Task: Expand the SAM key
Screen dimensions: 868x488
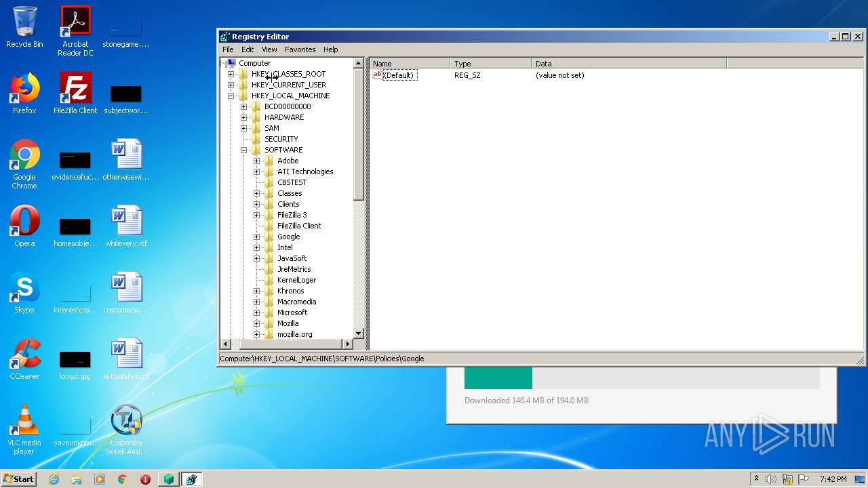Action: click(x=243, y=128)
